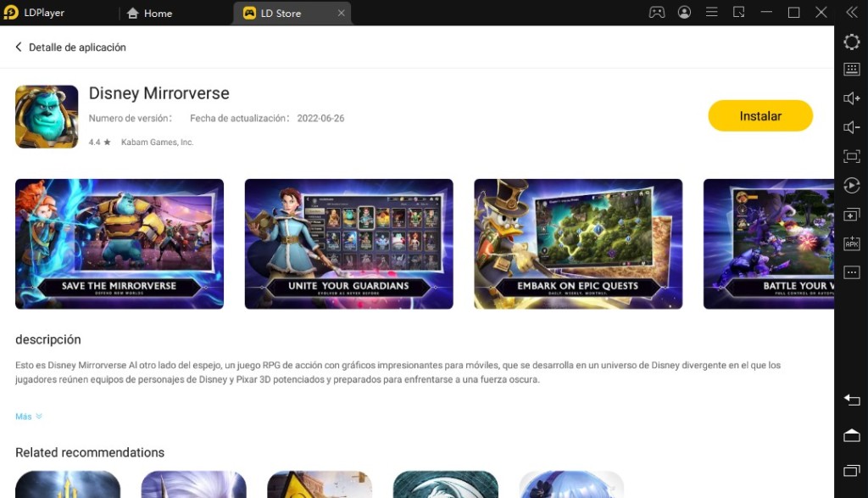Open keyboard mapping in sidebar

click(x=851, y=70)
